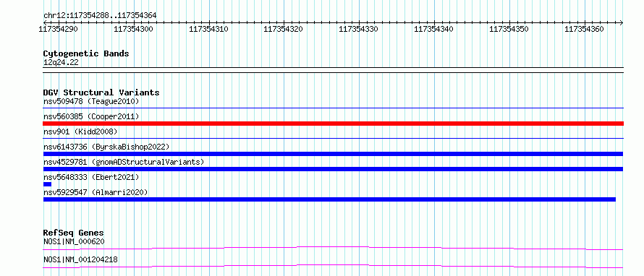
Task: Open the NOS1|NM_000620 transcript label
Action: [x=74, y=241]
